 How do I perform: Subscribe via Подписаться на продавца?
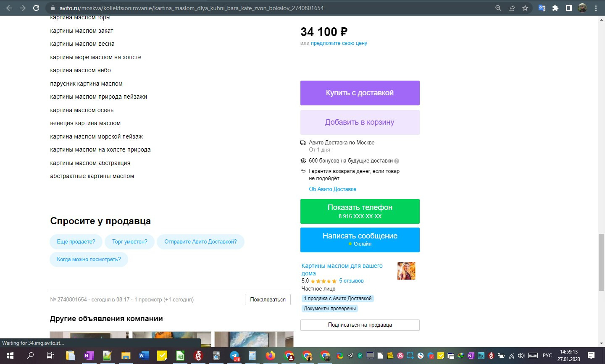(360, 325)
